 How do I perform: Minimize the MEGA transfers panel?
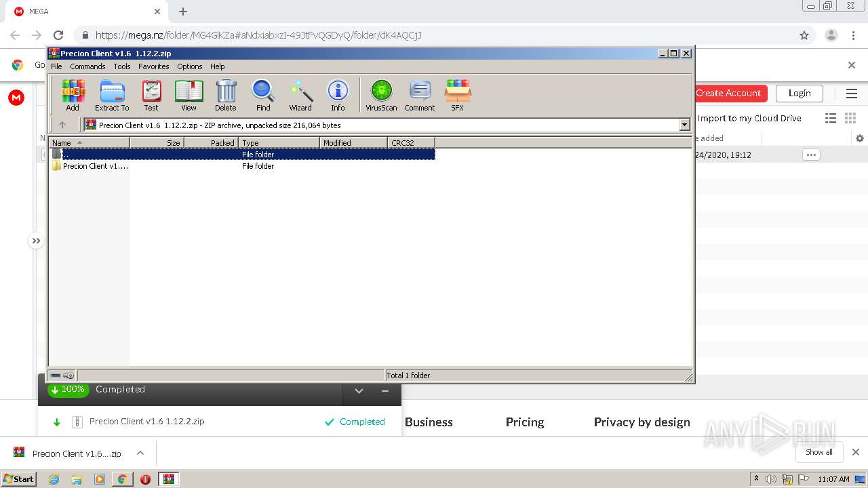coord(385,390)
